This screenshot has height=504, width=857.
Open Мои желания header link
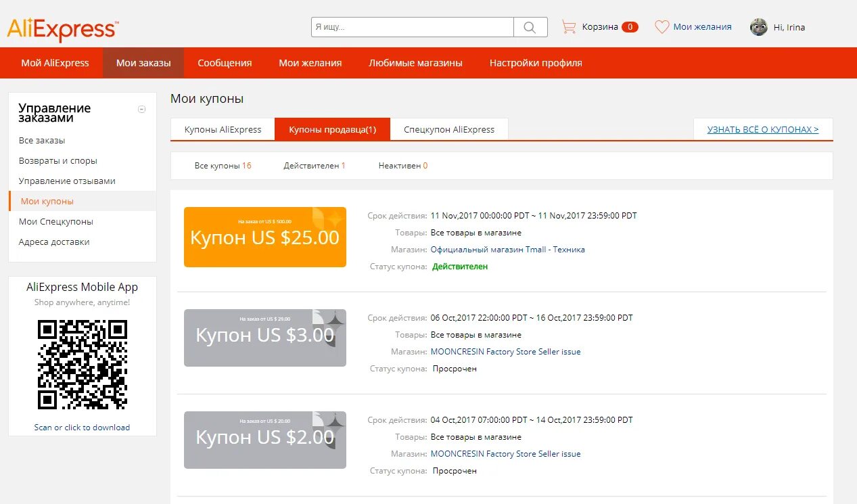coord(702,27)
